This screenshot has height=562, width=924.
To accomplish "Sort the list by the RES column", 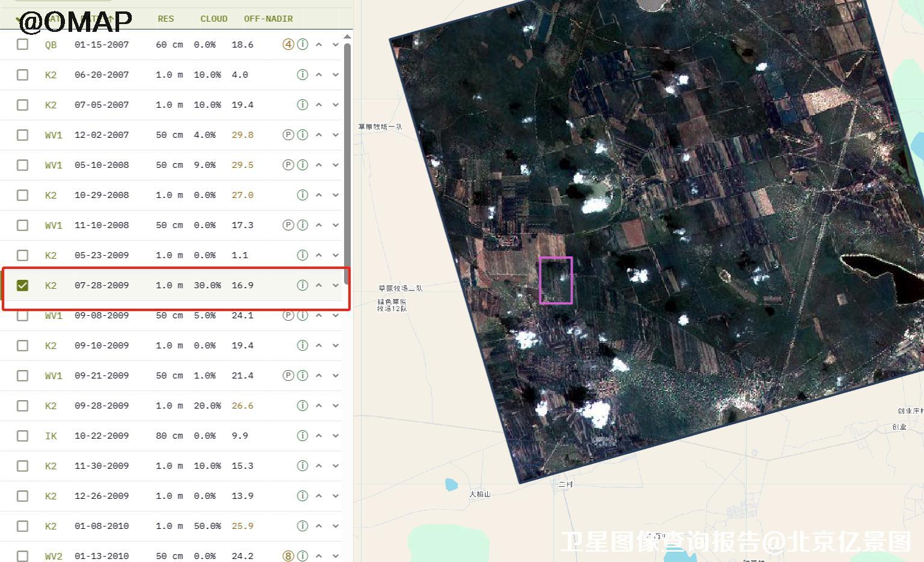I will 166,19.
